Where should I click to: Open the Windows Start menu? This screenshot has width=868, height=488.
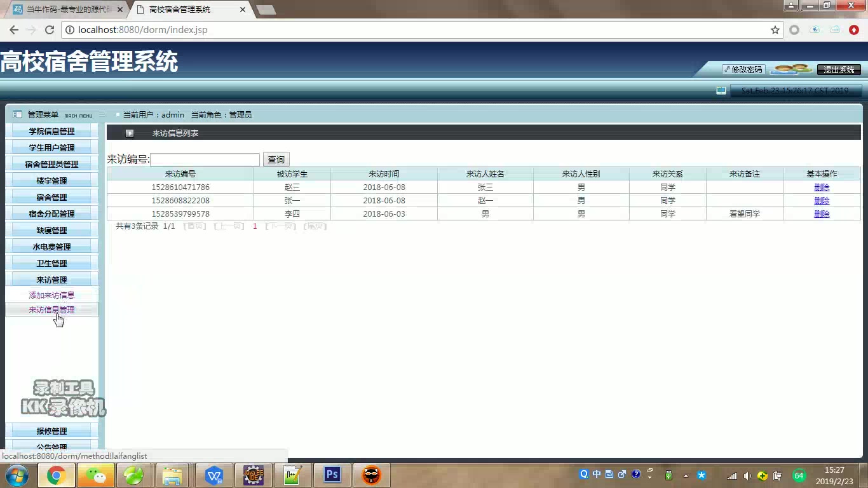pos(17,475)
